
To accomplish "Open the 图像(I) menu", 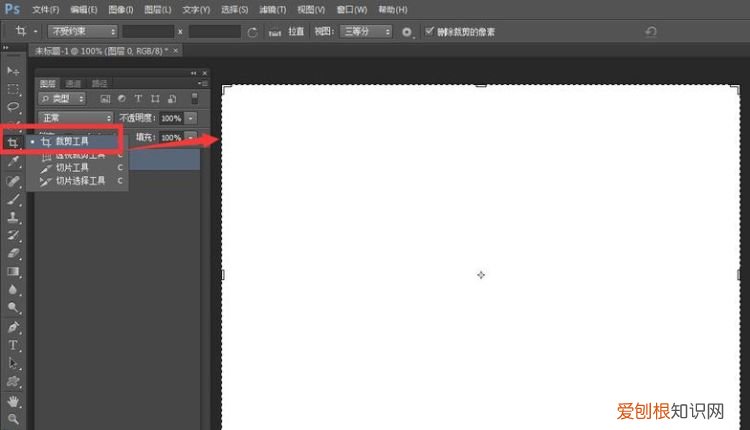I will coord(121,10).
